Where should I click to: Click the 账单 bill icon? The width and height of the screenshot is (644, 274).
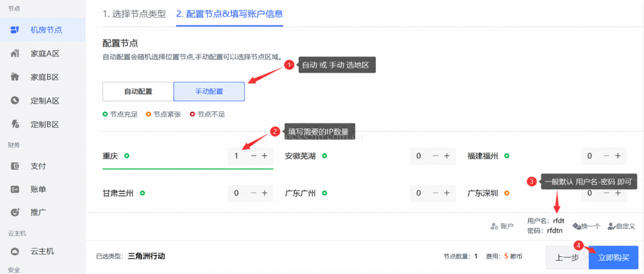pos(15,189)
